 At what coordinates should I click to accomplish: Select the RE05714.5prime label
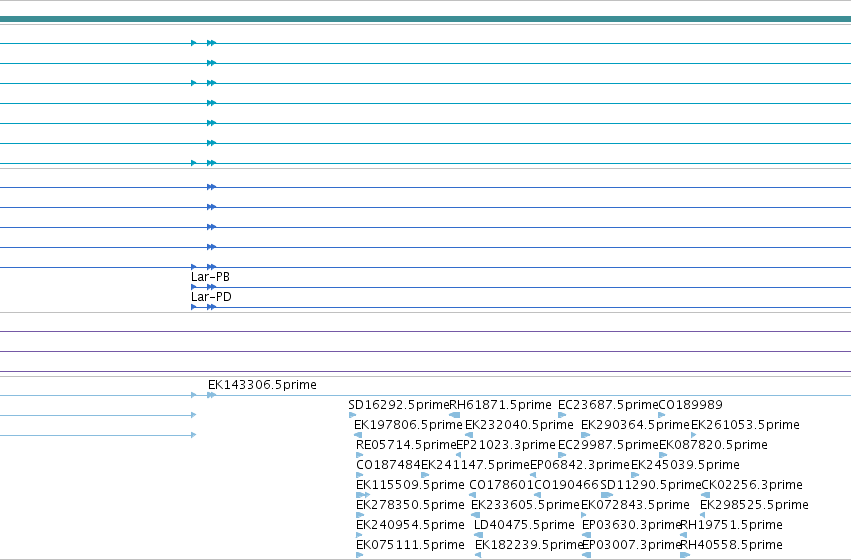point(406,445)
